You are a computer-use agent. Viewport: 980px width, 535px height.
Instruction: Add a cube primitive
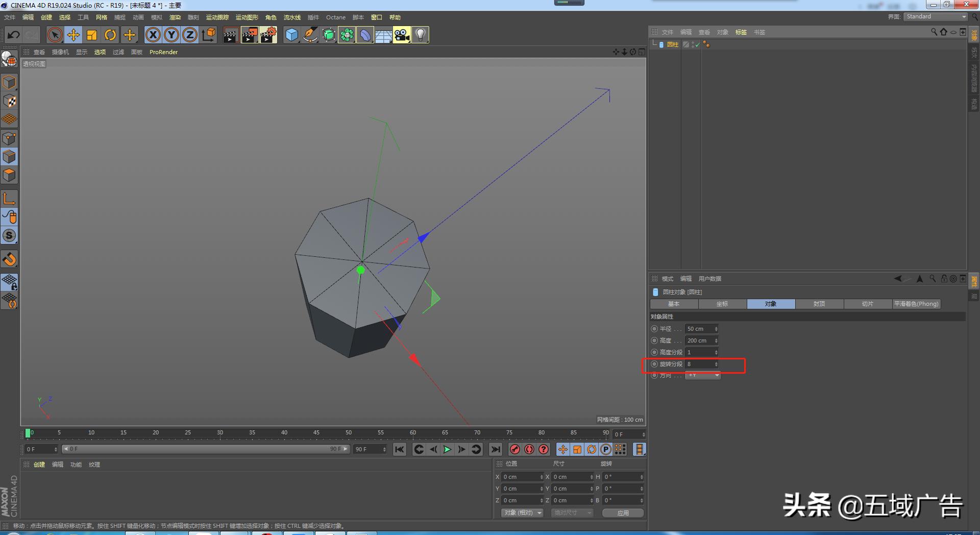pyautogui.click(x=291, y=35)
